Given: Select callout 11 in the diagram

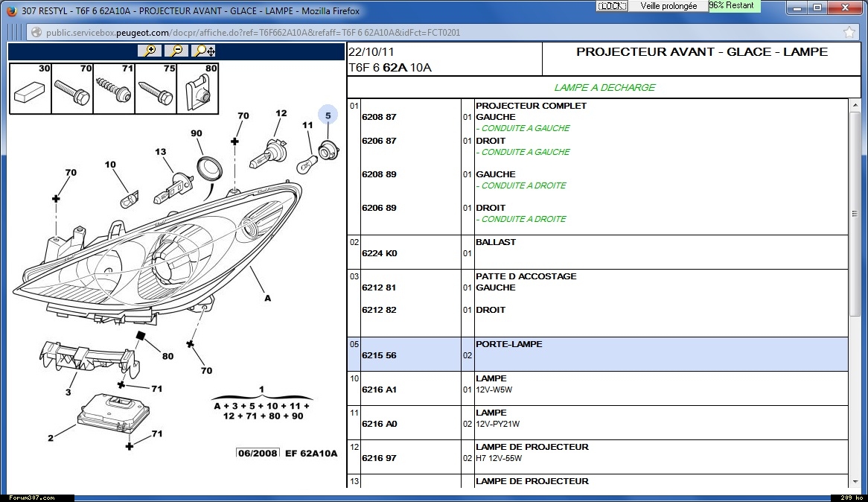Looking at the screenshot, I should [x=307, y=125].
